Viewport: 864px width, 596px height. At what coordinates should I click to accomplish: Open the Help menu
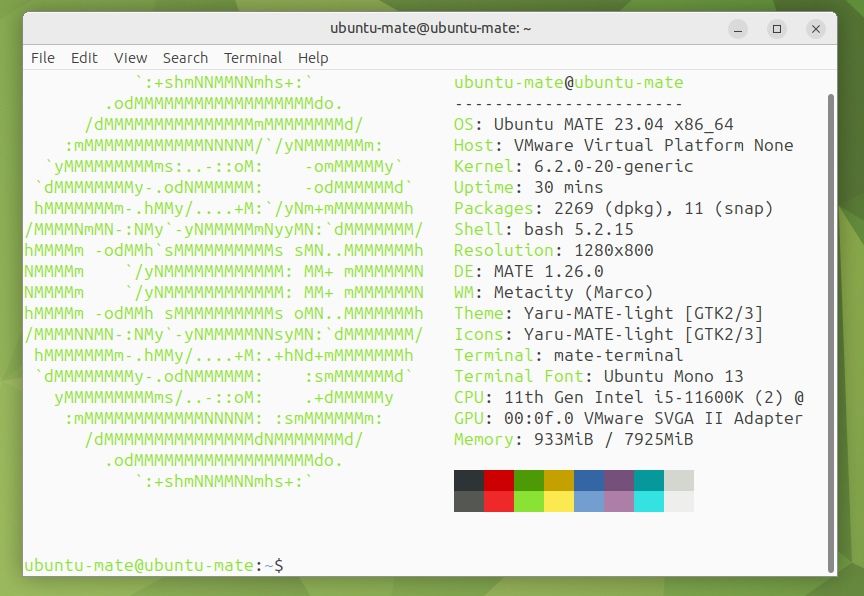coord(310,57)
